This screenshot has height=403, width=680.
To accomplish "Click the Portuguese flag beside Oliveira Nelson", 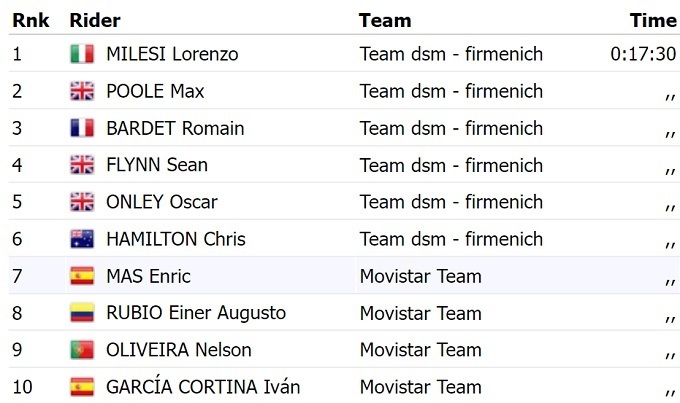I will click(x=82, y=350).
